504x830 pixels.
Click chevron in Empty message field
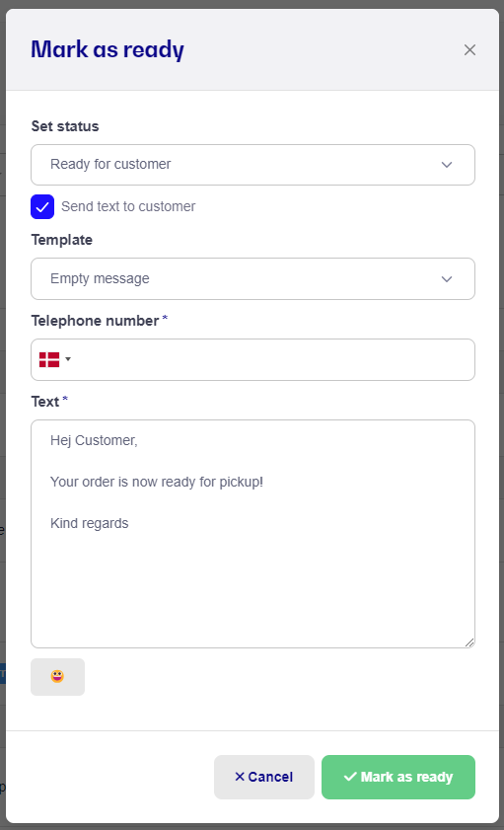447,279
